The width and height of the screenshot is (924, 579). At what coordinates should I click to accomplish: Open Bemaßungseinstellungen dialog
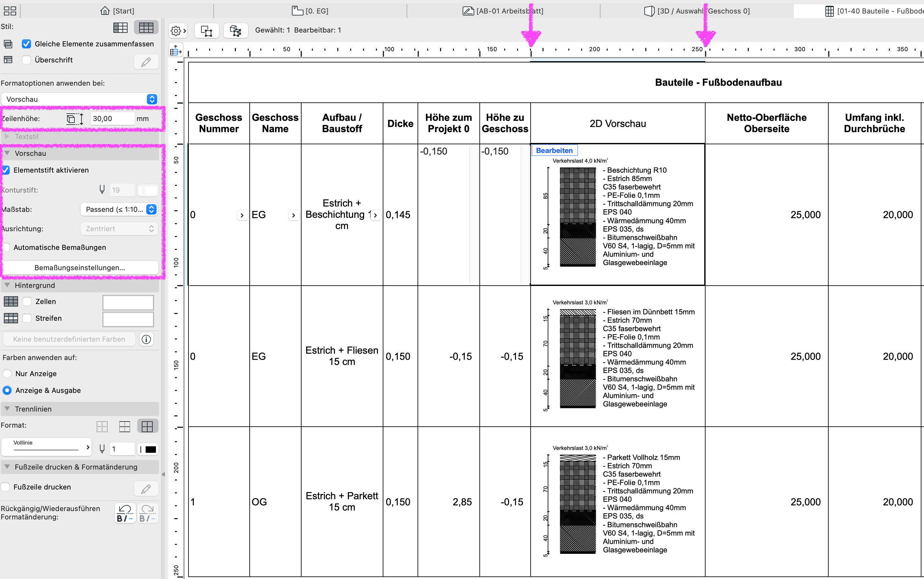coord(80,268)
